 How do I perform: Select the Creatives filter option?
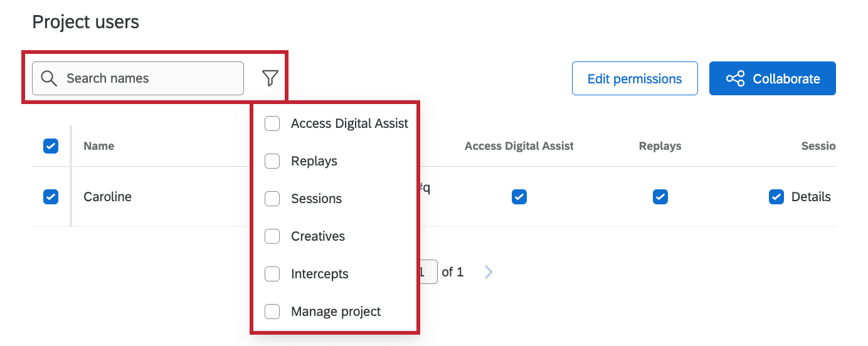(272, 236)
